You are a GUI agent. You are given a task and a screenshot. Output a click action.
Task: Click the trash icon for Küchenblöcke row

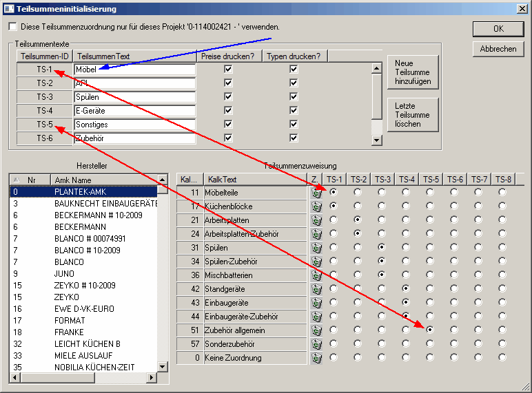(x=317, y=206)
